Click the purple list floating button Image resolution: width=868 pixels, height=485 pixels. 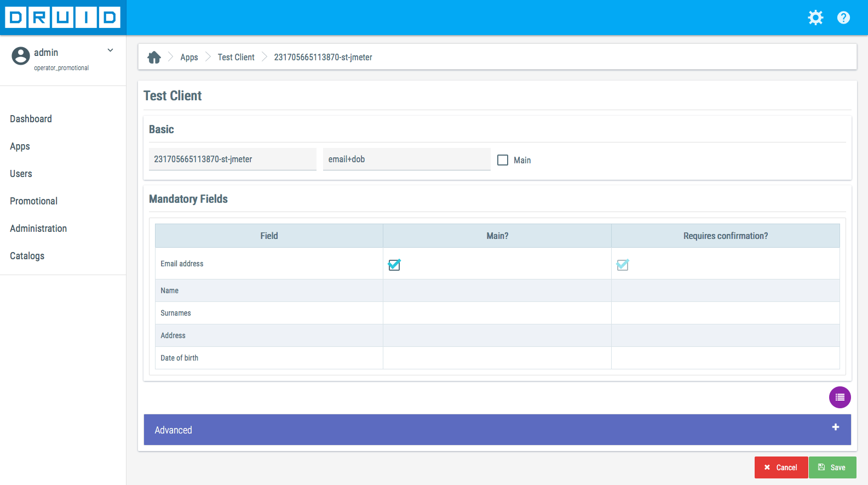(x=840, y=397)
